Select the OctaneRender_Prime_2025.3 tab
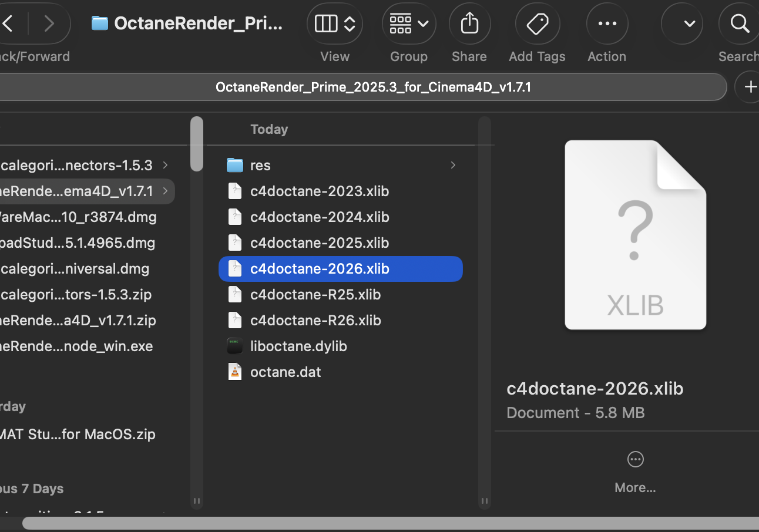Image resolution: width=759 pixels, height=532 pixels. [x=373, y=87]
